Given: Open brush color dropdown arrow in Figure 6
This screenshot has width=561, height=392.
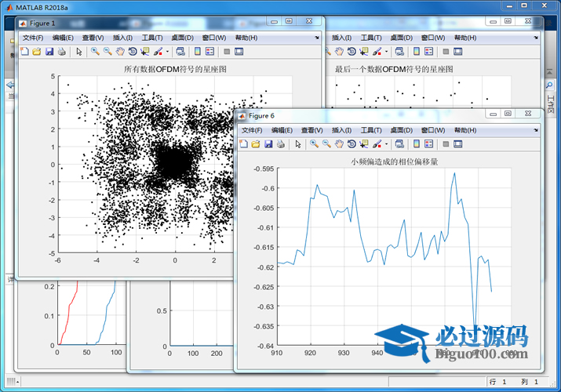Looking at the screenshot, I should click(x=386, y=144).
